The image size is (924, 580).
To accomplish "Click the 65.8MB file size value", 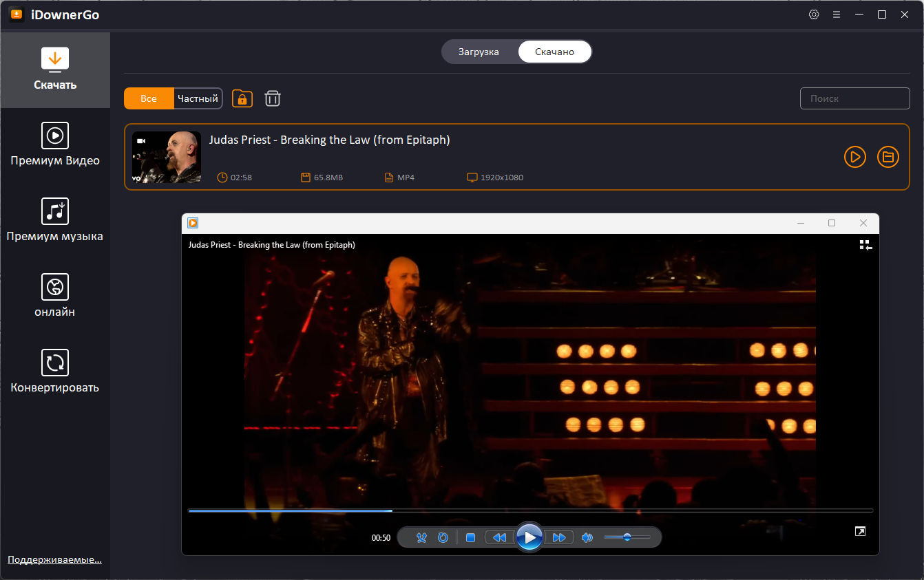I will coord(328,178).
